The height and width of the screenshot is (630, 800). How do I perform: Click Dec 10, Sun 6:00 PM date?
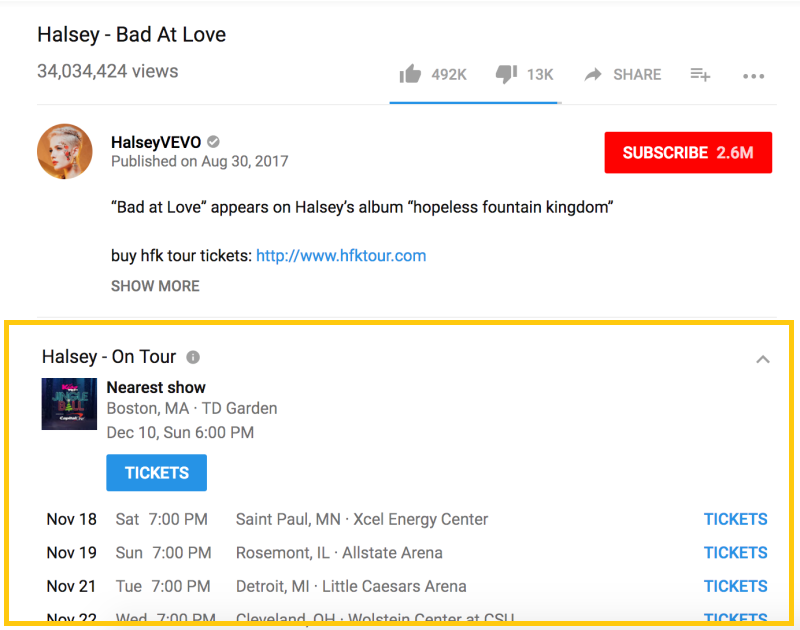click(x=180, y=433)
